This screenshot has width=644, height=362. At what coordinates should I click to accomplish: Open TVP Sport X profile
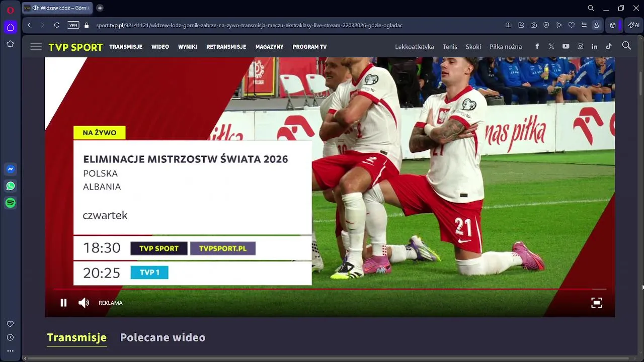pos(551,46)
